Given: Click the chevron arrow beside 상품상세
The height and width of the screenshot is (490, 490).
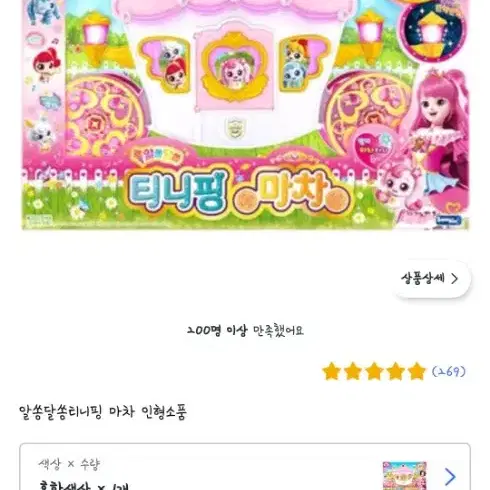Looking at the screenshot, I should tap(454, 279).
